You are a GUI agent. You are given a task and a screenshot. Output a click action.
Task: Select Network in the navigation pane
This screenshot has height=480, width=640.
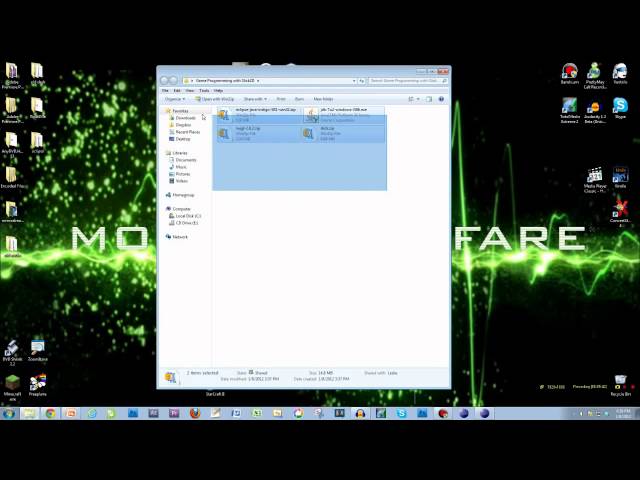click(x=180, y=237)
